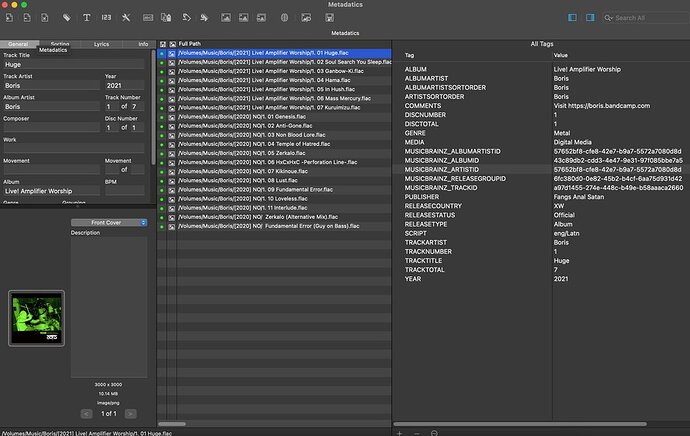Screen dimensions: 690x436
Task: Click the Track Artist field
Action: 51,85
